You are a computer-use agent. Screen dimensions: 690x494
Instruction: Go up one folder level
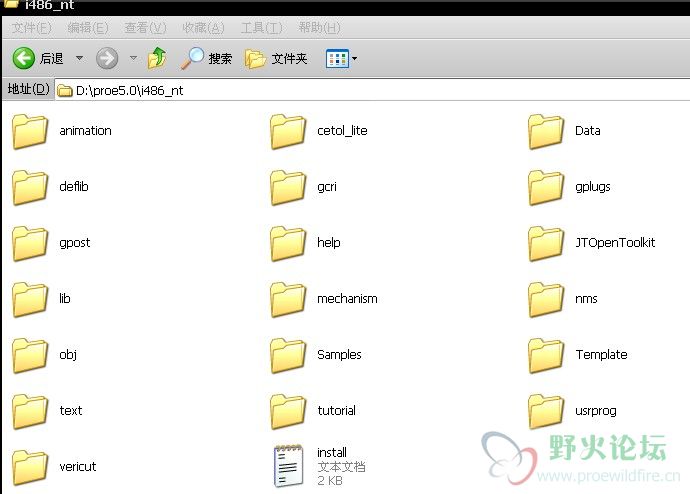click(157, 58)
